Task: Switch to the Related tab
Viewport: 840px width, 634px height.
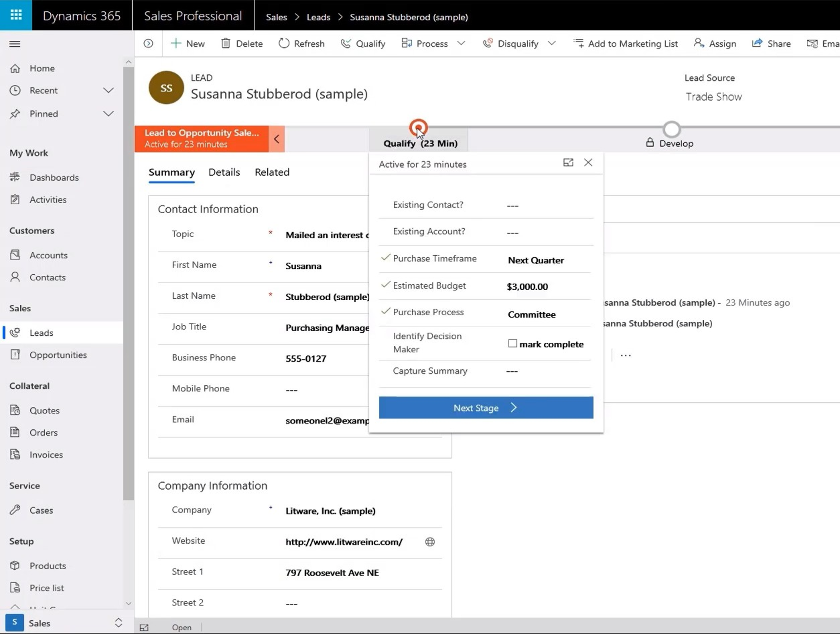Action: point(272,172)
